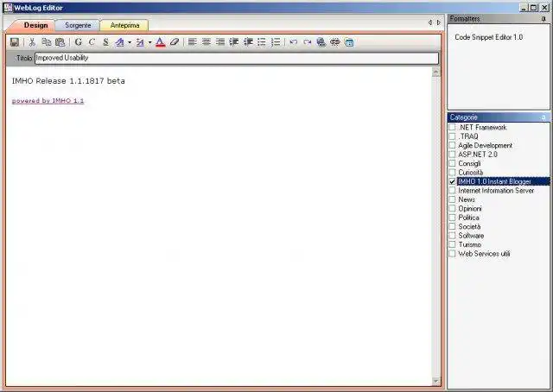Switch to the Sorgente tab

(x=78, y=25)
